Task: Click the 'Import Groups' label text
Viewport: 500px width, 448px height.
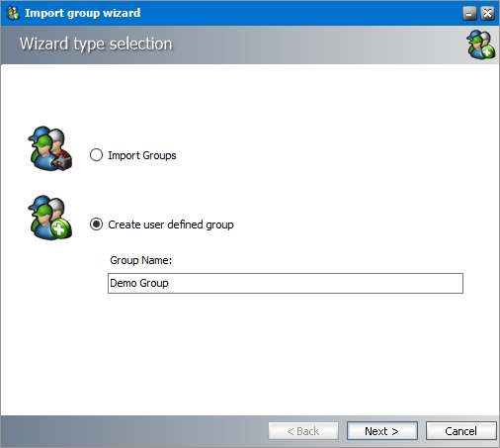Action: (142, 155)
